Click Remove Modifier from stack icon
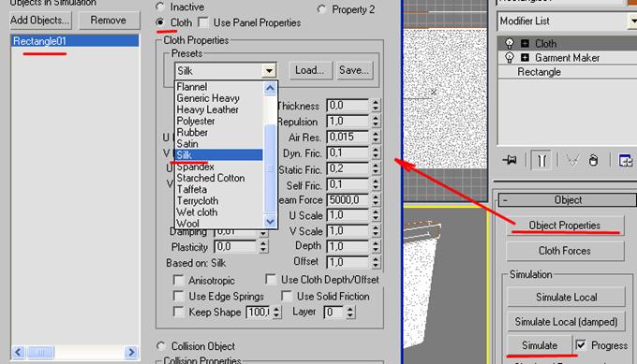This screenshot has width=637, height=364. click(593, 160)
